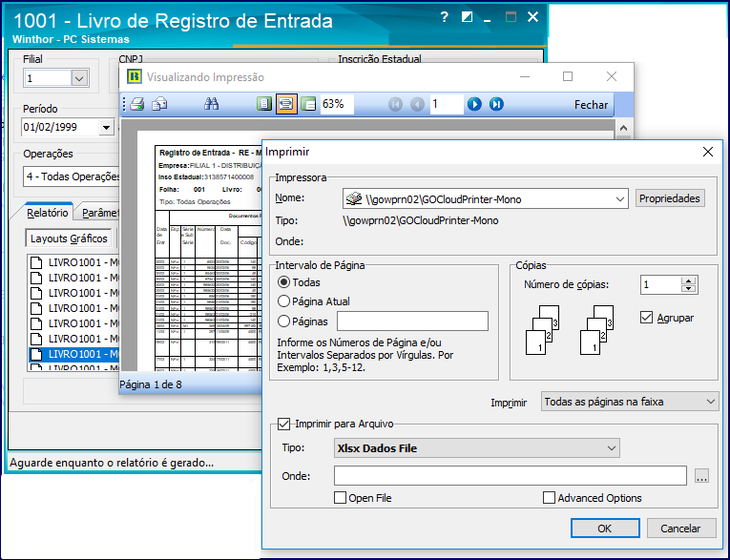Image resolution: width=730 pixels, height=560 pixels.
Task: Go to first page in preview
Action: pos(395,104)
